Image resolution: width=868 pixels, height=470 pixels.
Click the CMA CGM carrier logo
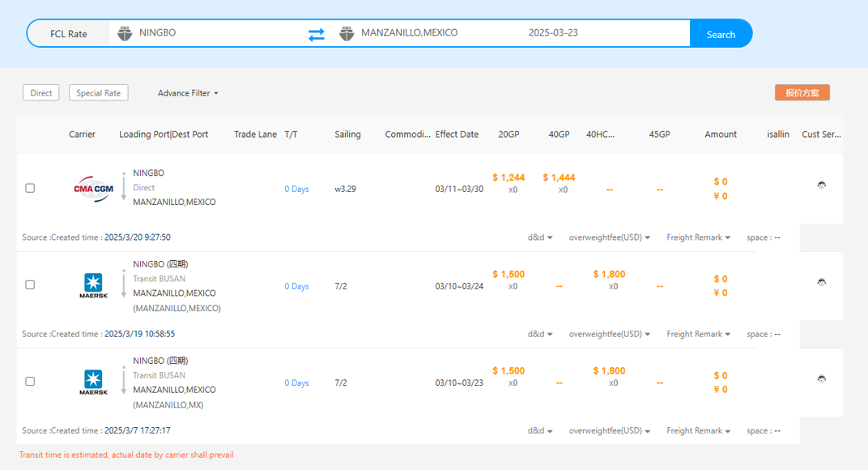point(93,189)
